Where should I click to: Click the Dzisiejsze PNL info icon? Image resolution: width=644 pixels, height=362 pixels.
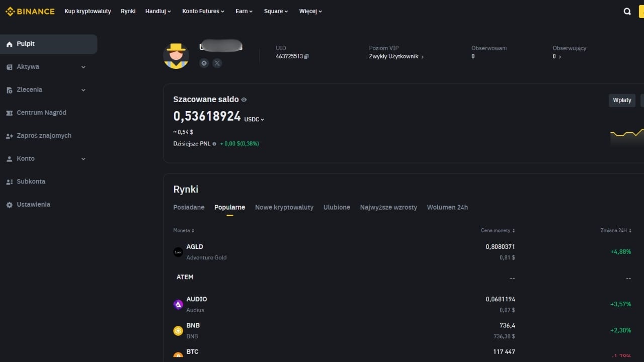coord(214,144)
